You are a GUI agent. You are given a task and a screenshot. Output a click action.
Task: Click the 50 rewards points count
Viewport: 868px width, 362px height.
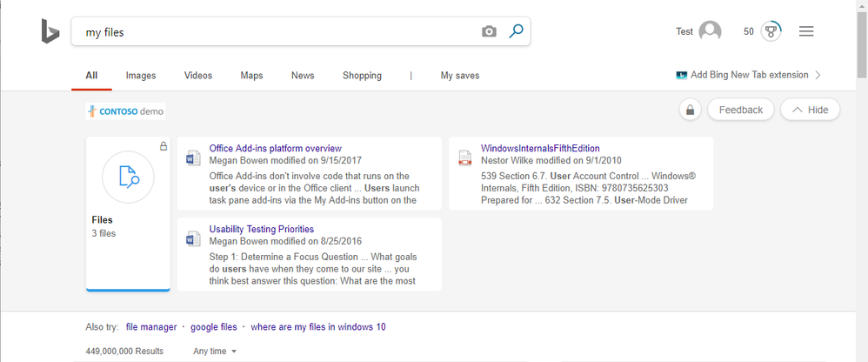click(x=749, y=31)
